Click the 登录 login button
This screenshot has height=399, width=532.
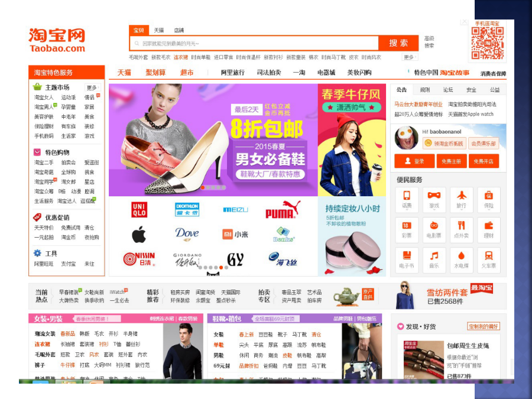[414, 161]
